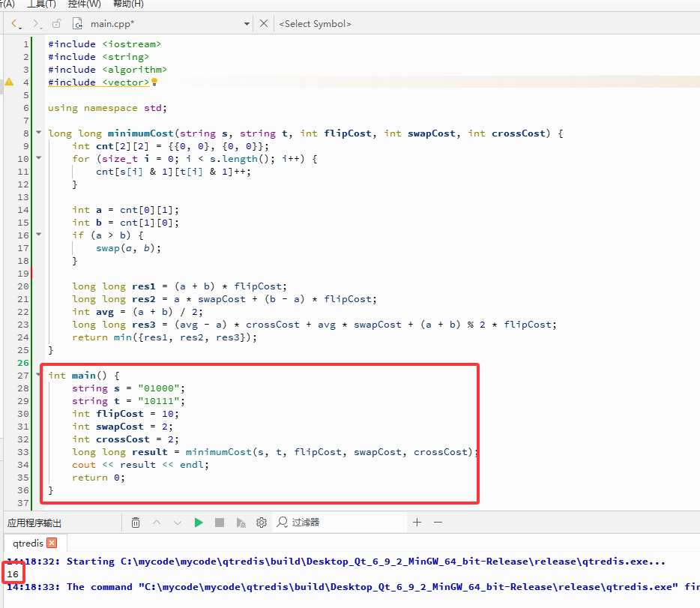Open application output settings gear
This screenshot has height=608, width=700.
tap(262, 523)
